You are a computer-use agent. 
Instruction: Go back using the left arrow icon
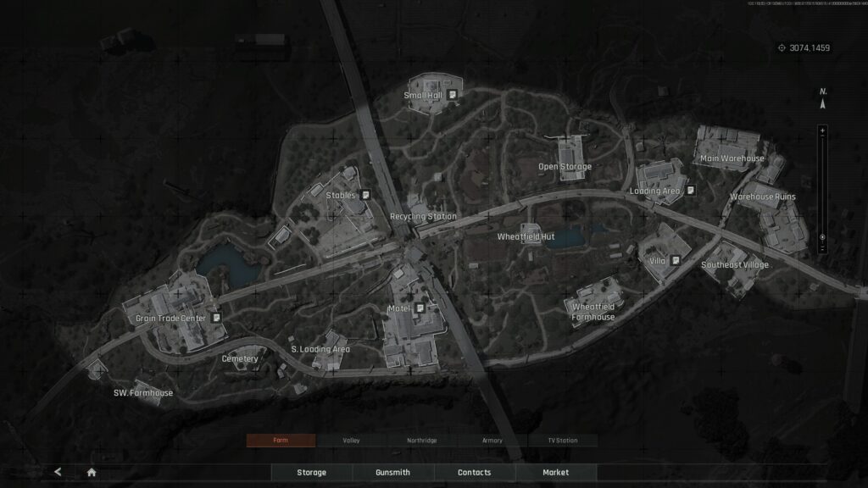point(58,472)
